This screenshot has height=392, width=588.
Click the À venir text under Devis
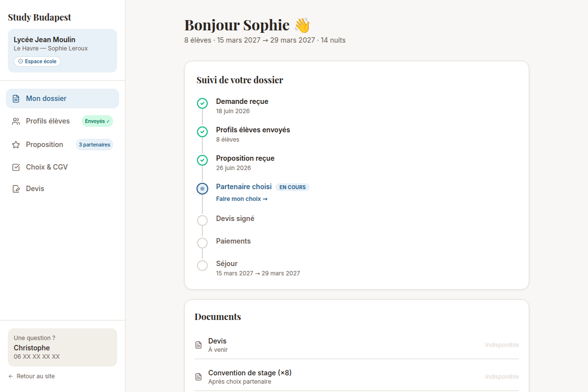[x=218, y=350]
